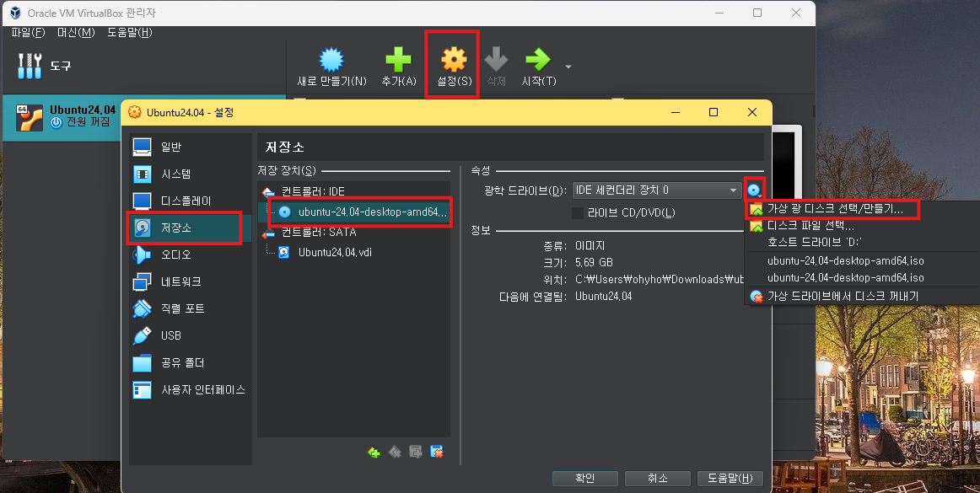
Task: Click the 도움말(H) button in settings dialog
Action: [x=730, y=478]
